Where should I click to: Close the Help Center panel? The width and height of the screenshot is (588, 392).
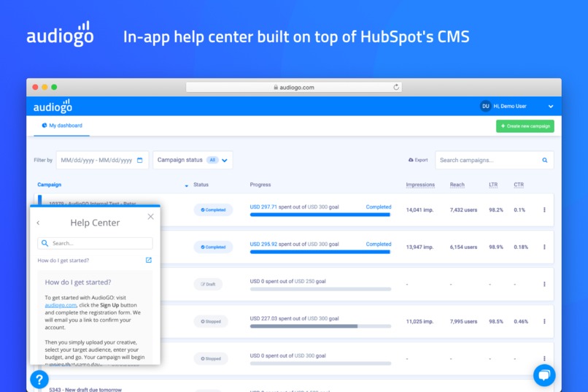pos(150,217)
